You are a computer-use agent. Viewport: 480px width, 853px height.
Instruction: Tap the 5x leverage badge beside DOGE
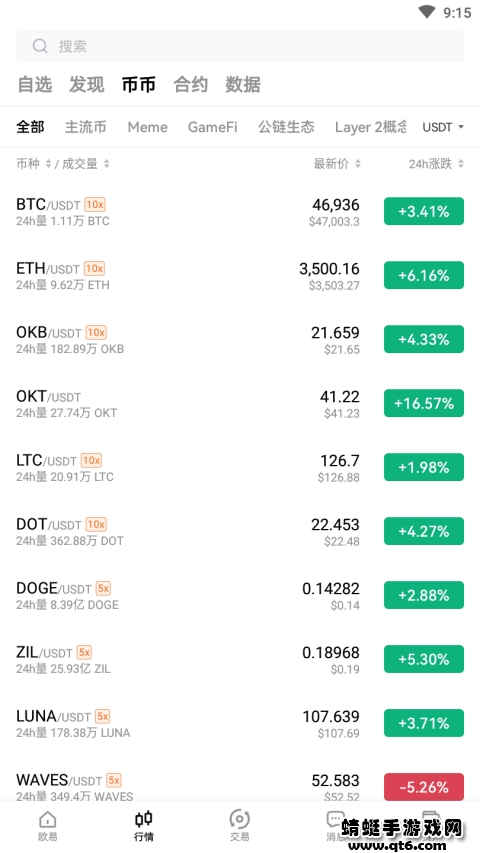pos(103,588)
